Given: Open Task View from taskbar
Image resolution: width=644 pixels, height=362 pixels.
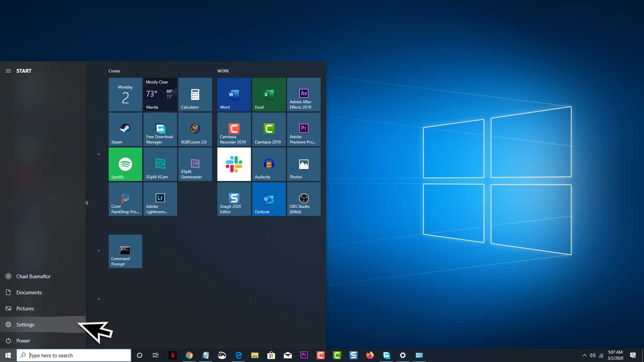Looking at the screenshot, I should click(156, 355).
